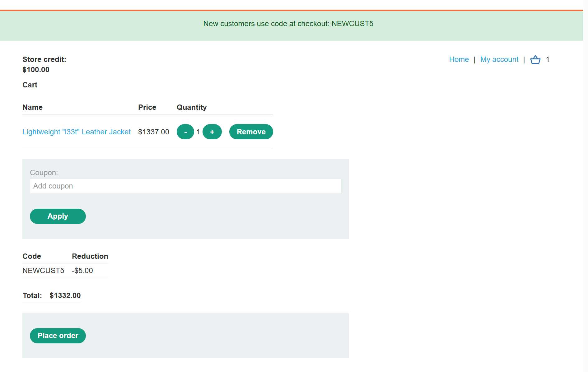The height and width of the screenshot is (372, 588).
Task: Click the Store credit $100.00 amount
Action: tap(36, 70)
